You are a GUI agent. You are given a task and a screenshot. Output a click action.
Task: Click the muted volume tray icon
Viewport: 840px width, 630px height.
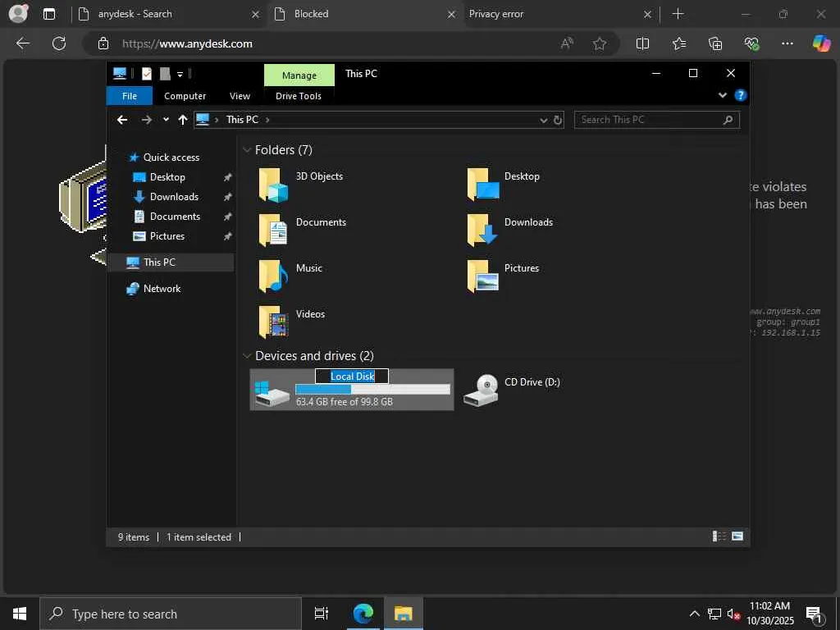(733, 614)
